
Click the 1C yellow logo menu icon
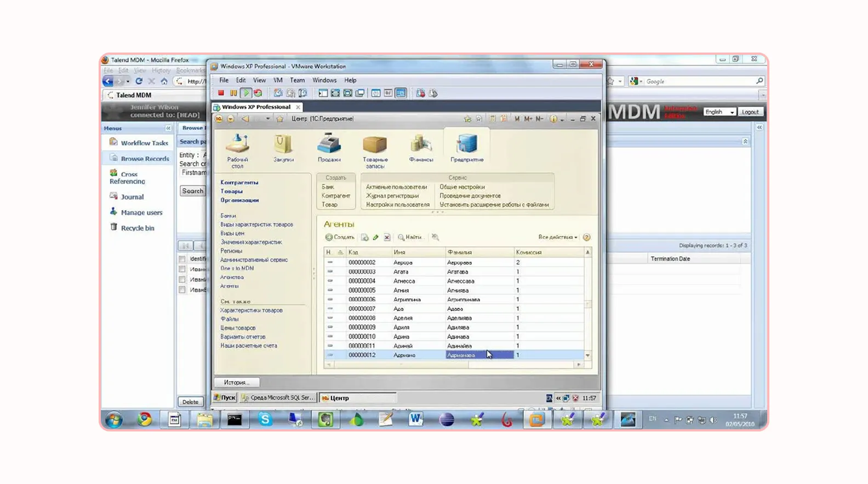tap(219, 119)
